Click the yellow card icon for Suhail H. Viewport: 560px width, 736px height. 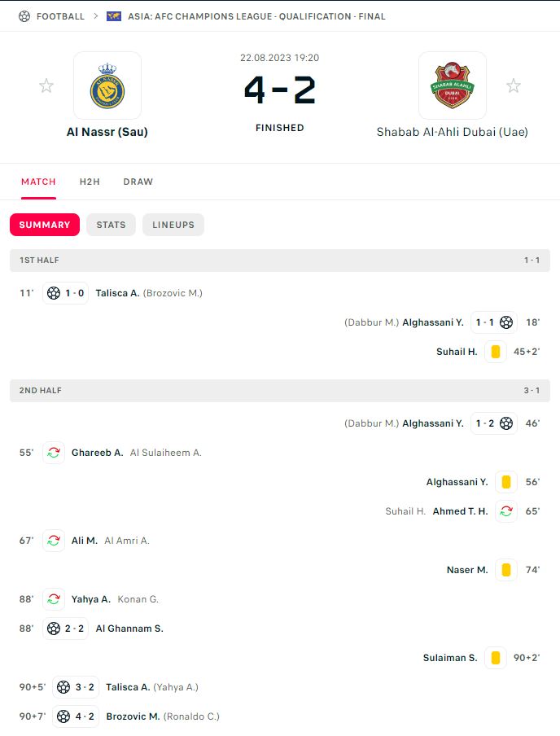point(496,352)
